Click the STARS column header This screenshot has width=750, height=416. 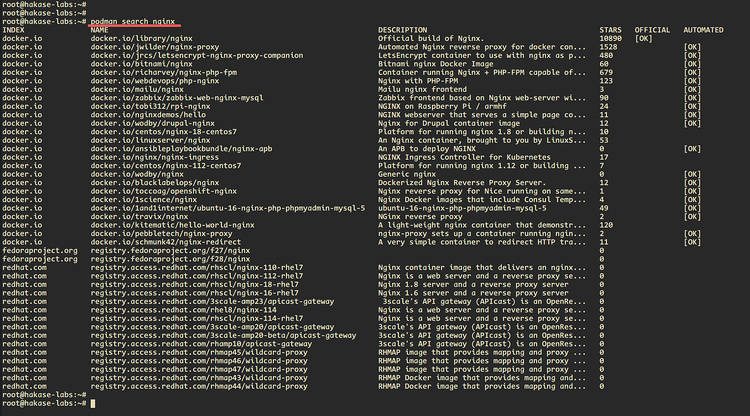609,30
